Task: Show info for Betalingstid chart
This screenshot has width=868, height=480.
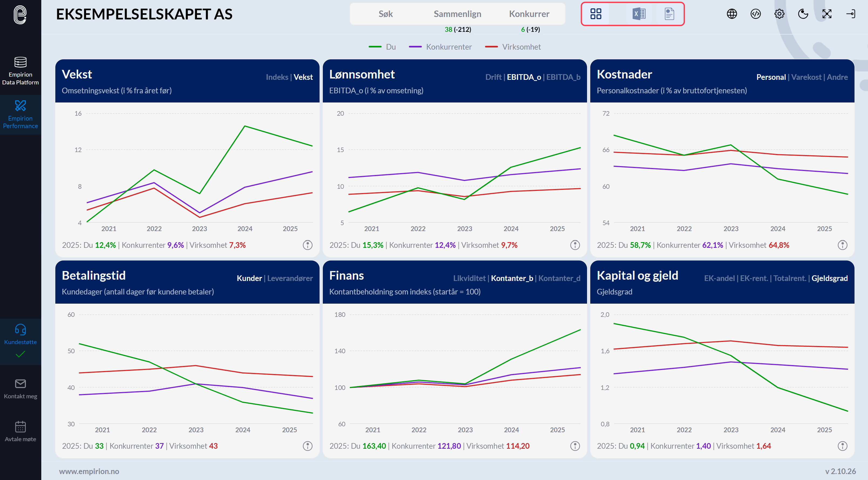Action: pyautogui.click(x=307, y=446)
